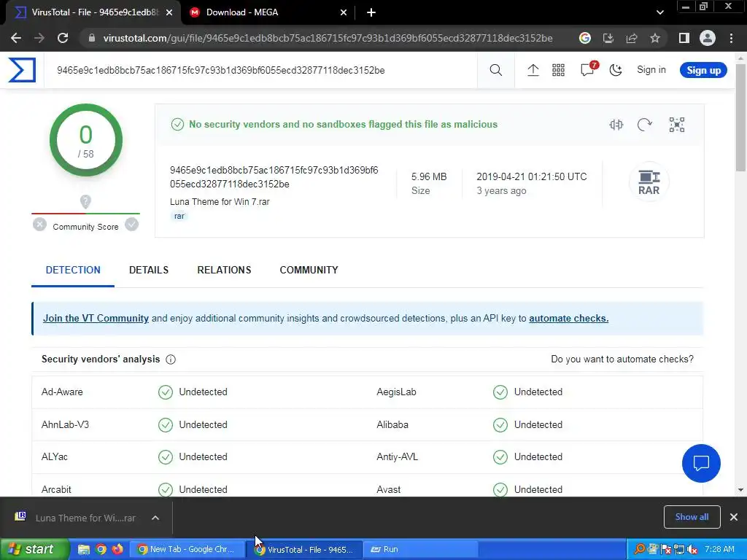
Task: Close the downloads bar
Action: pyautogui.click(x=734, y=517)
